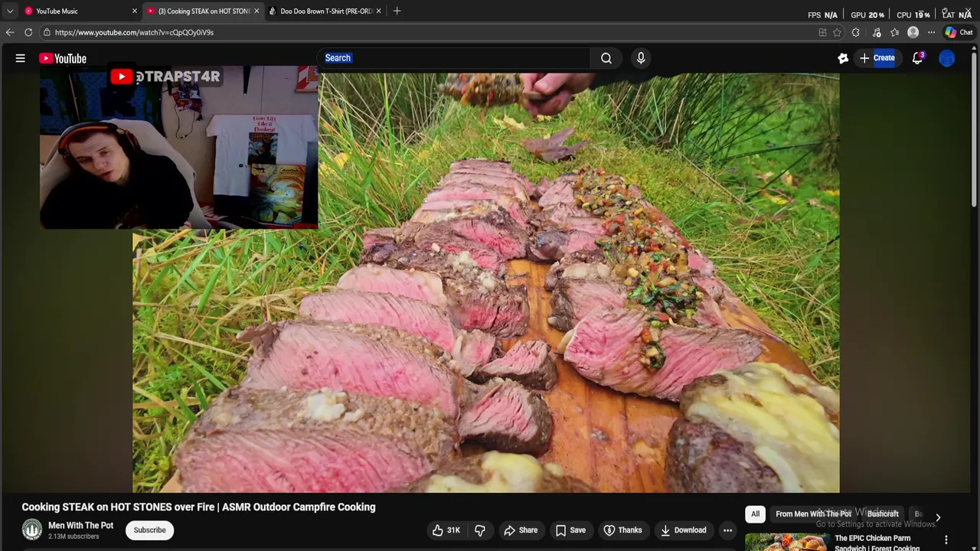Screen dimensions: 980x551
Task: Click the Thanks button
Action: coord(622,530)
